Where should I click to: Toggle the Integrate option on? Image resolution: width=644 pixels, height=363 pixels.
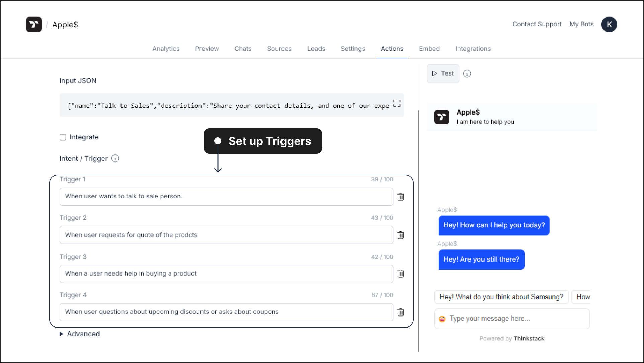(62, 137)
